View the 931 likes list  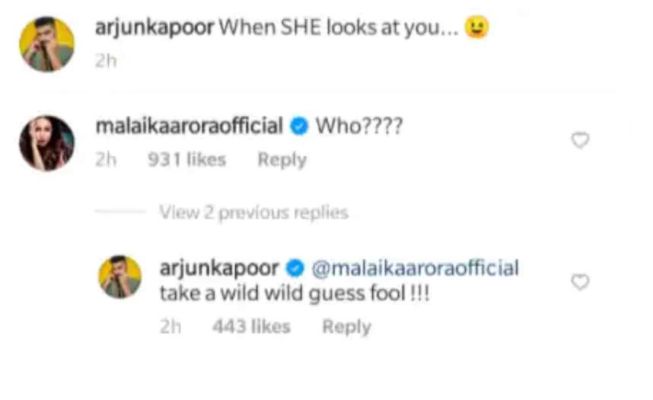pos(187,160)
